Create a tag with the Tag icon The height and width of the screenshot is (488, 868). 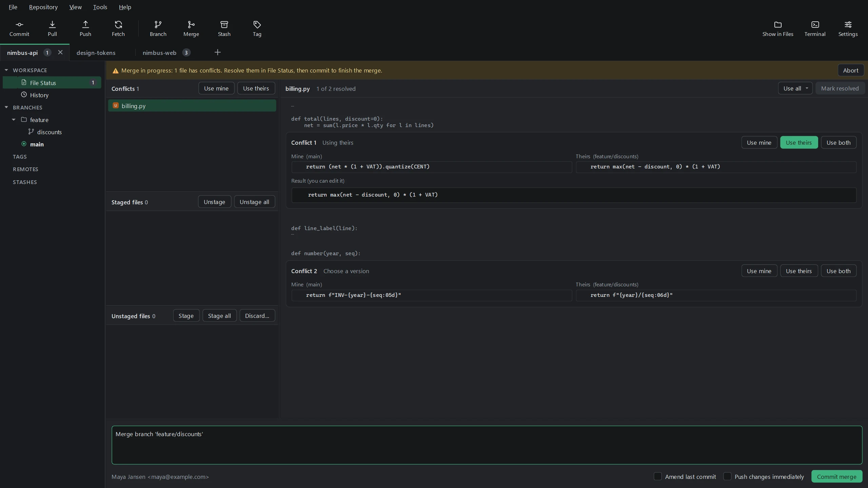pyautogui.click(x=257, y=25)
